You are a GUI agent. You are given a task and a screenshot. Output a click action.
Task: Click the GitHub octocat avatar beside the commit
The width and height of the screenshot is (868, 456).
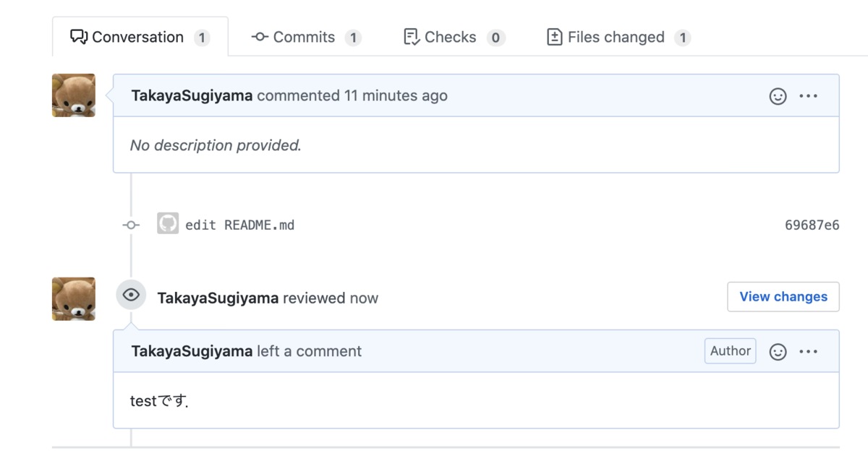168,223
